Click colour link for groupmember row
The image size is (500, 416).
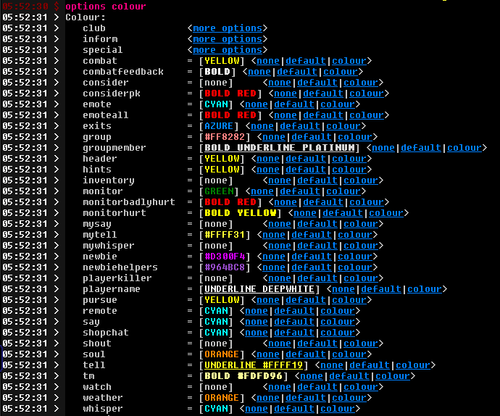(465, 148)
